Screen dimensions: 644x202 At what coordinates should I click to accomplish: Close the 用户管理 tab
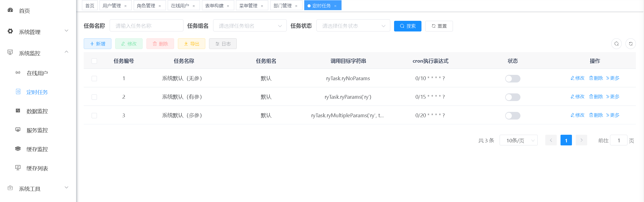(125, 6)
